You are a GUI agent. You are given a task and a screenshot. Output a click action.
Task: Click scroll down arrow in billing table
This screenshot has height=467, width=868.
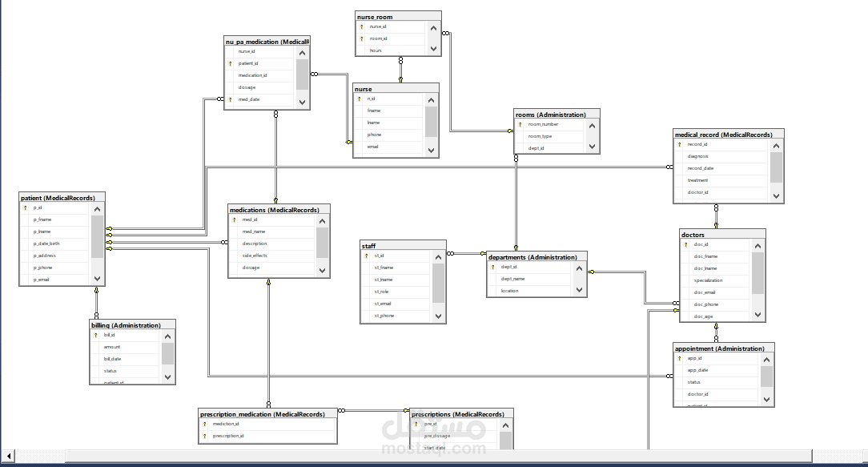(x=167, y=376)
